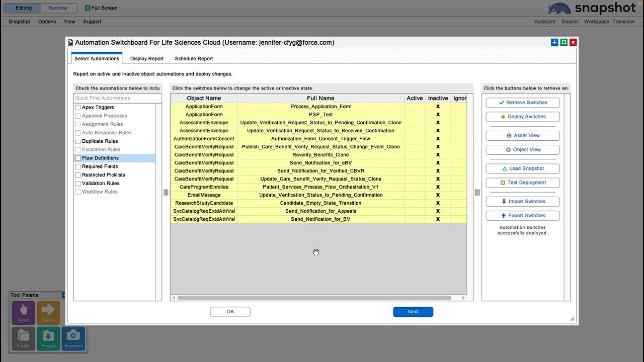The height and width of the screenshot is (362, 644).
Task: Select the Select tool in Tool Palette
Action: click(23, 313)
